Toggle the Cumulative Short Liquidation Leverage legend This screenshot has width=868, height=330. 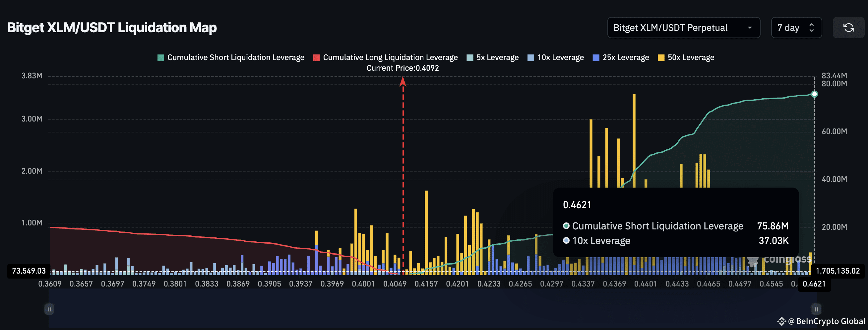tap(231, 58)
